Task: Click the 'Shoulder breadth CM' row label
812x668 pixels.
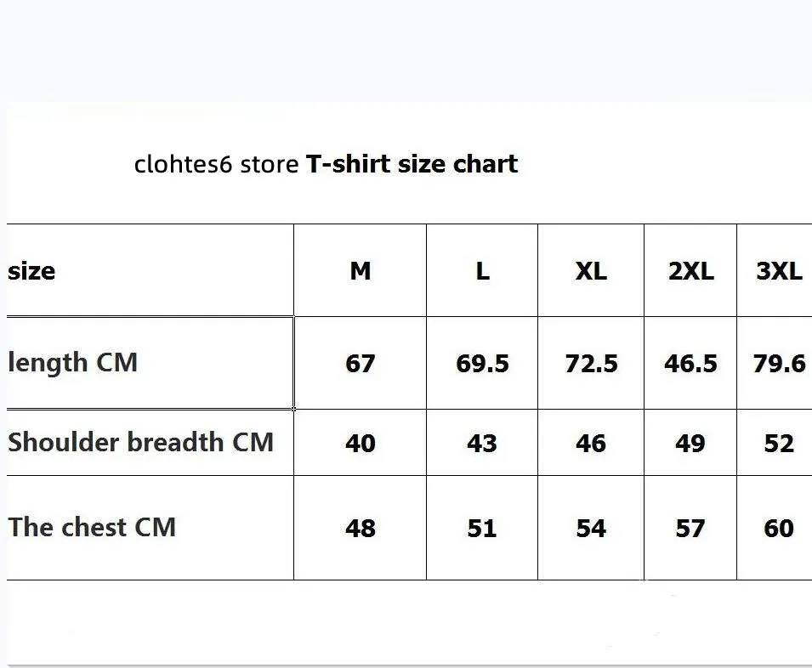Action: click(x=140, y=443)
